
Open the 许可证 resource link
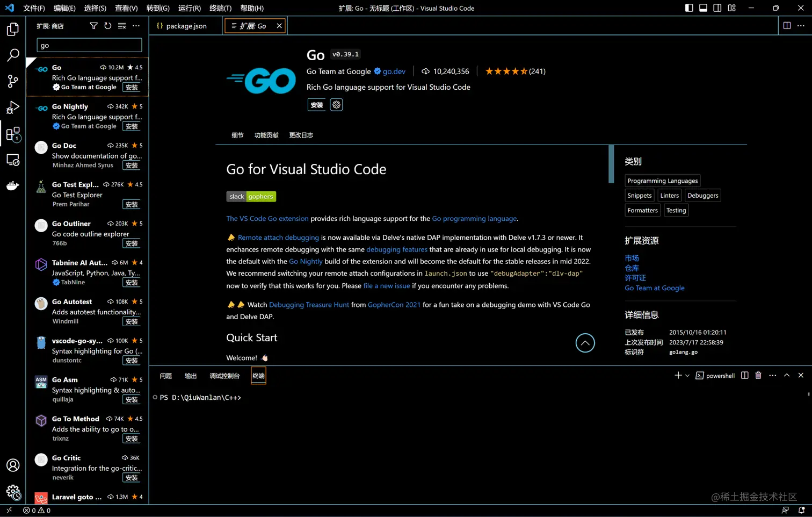(x=635, y=278)
